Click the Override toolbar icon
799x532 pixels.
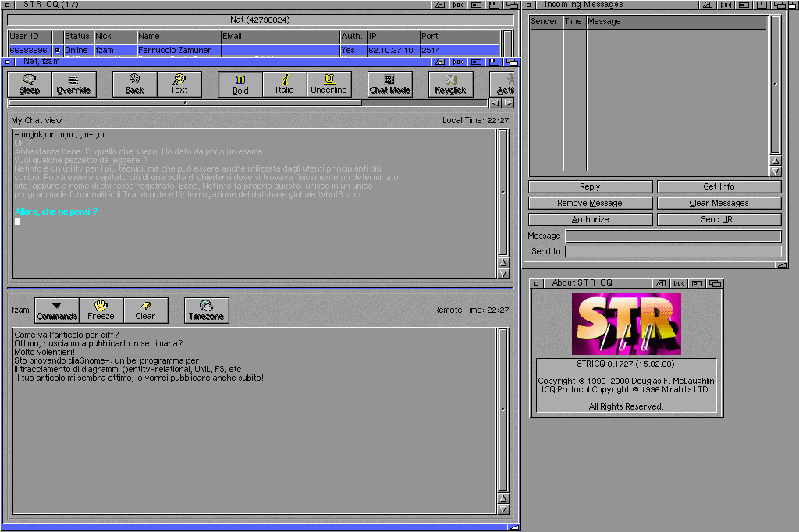click(x=73, y=83)
